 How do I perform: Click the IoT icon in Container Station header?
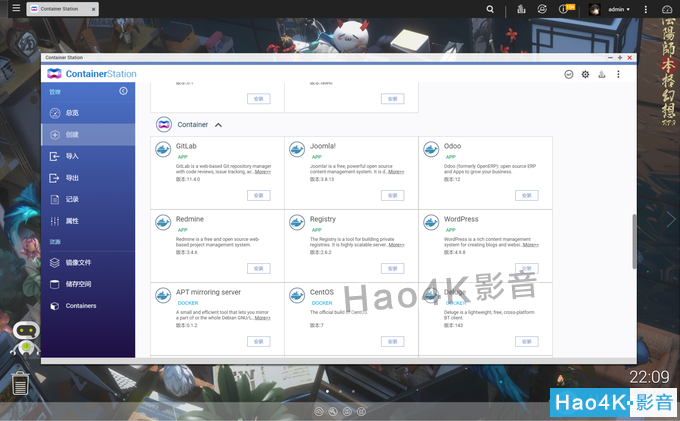569,74
